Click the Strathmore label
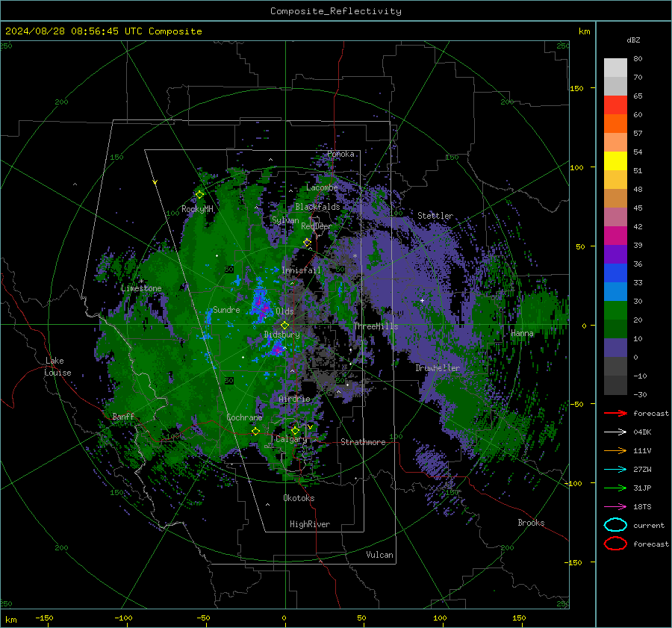The height and width of the screenshot is (628, 672). 363,442
